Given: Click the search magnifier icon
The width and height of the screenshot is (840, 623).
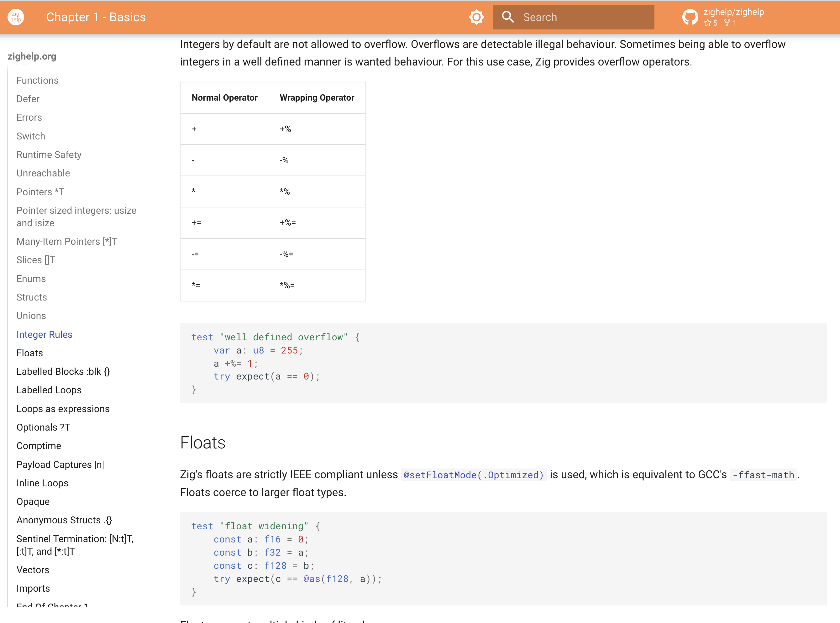Looking at the screenshot, I should pyautogui.click(x=508, y=17).
